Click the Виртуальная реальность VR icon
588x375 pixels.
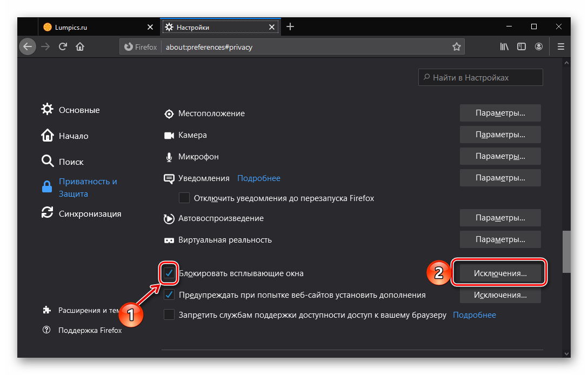(x=169, y=240)
